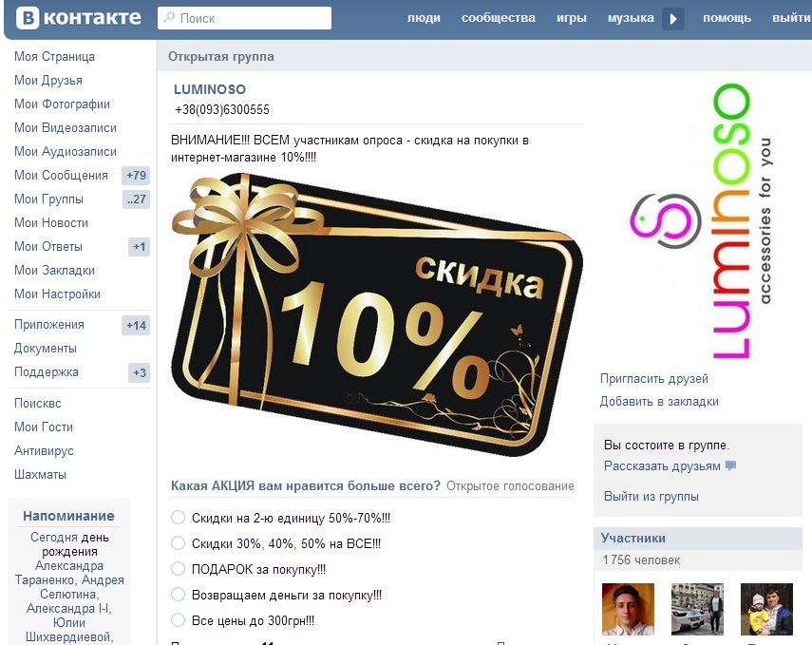Open Мои Группы

pyautogui.click(x=48, y=199)
